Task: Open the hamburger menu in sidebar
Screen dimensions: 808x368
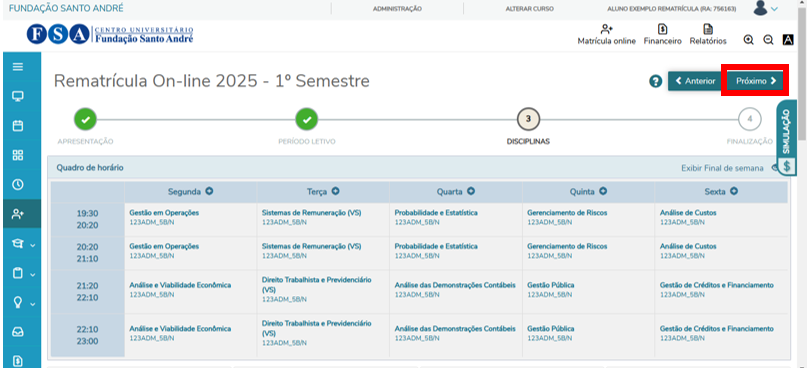Action: point(18,66)
